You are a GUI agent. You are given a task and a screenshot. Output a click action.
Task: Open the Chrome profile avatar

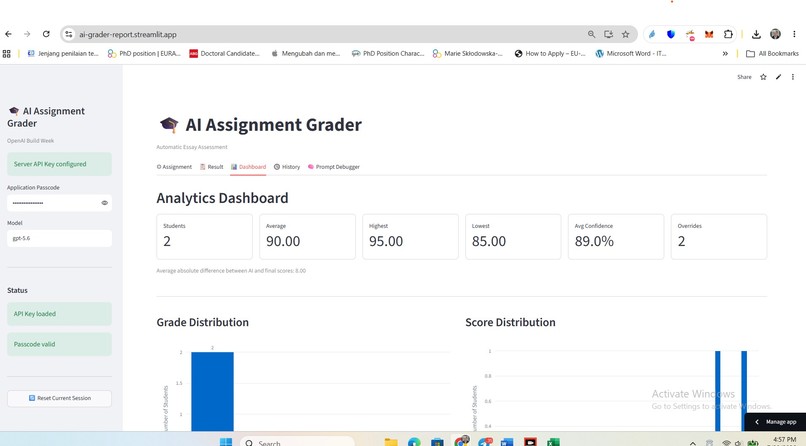(775, 34)
